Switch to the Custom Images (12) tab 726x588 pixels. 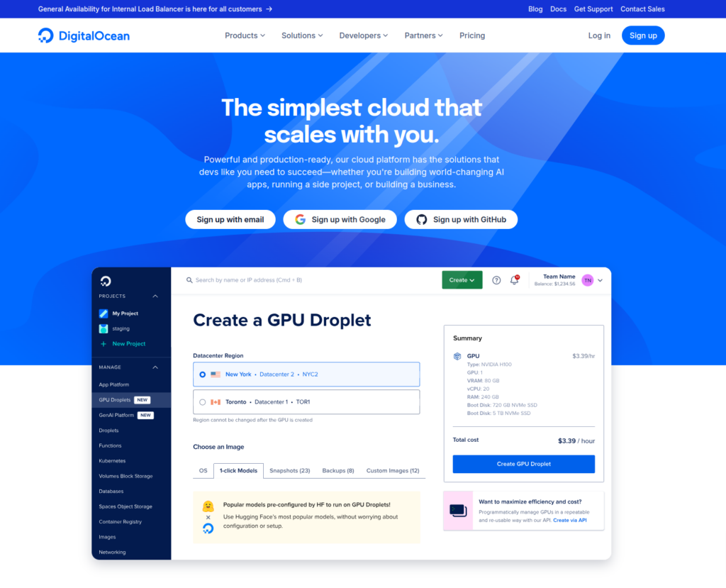393,471
